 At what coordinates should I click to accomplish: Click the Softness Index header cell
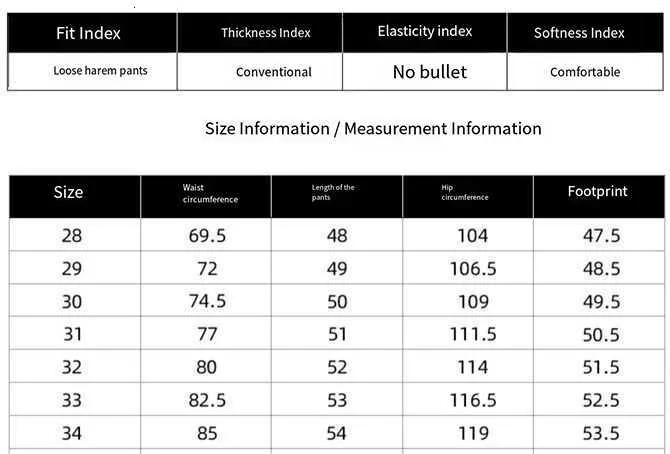(579, 33)
